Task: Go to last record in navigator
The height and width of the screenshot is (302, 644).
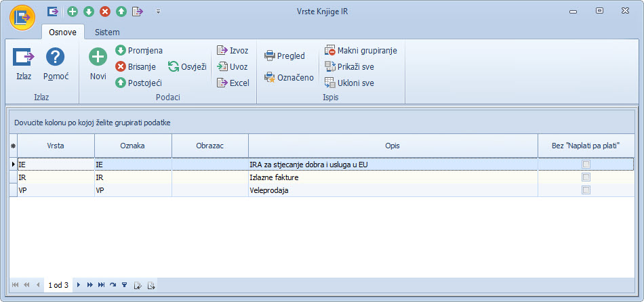Action: point(101,286)
